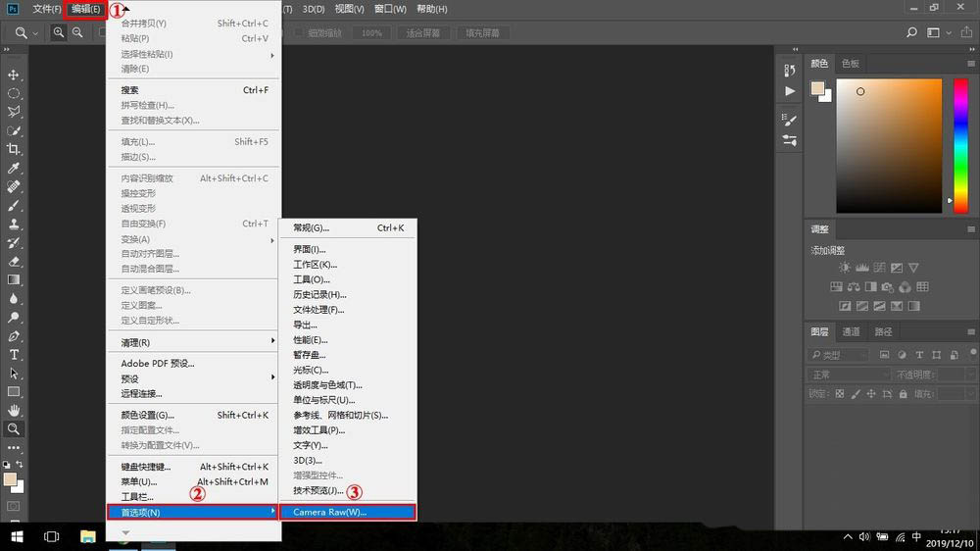This screenshot has height=551, width=980.
Task: Select the Eyedropper tool
Action: tap(13, 169)
